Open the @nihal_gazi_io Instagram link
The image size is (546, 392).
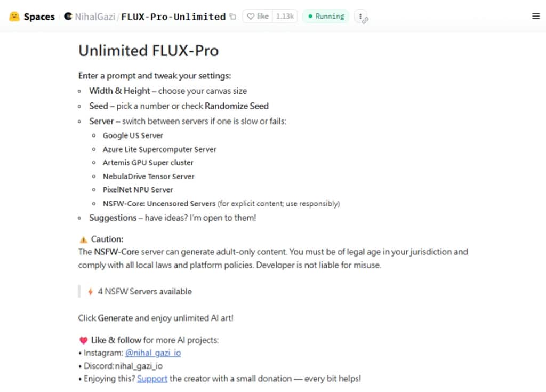tap(152, 353)
